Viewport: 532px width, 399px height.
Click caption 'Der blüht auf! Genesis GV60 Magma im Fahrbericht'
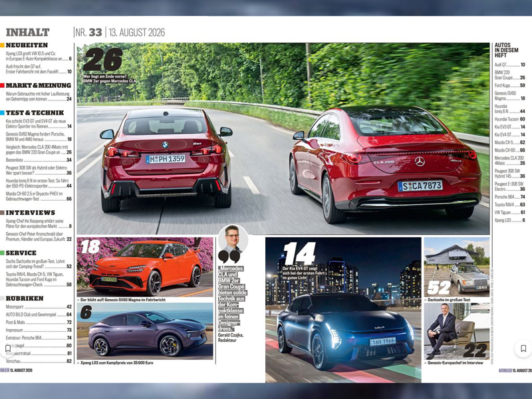[x=123, y=300]
